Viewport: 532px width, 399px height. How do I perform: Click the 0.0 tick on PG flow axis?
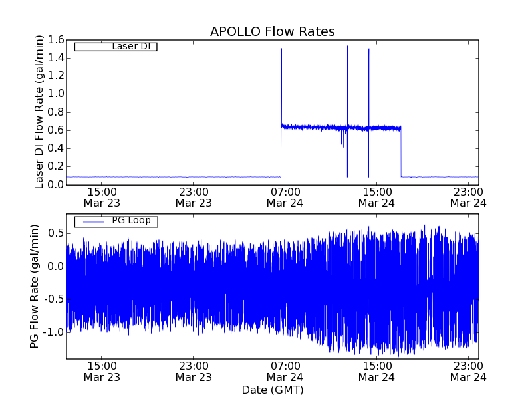56,267
